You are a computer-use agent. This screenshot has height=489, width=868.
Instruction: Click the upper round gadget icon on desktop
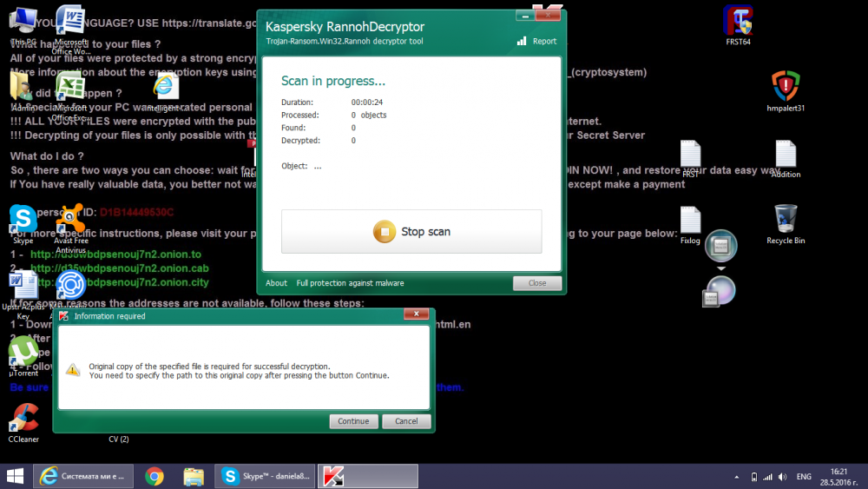pyautogui.click(x=720, y=245)
